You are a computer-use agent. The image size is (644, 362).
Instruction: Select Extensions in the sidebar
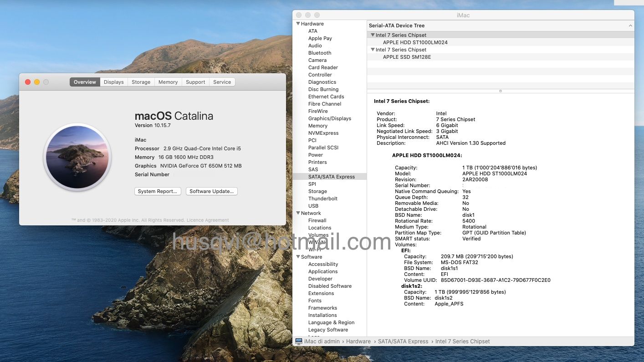tap(321, 293)
